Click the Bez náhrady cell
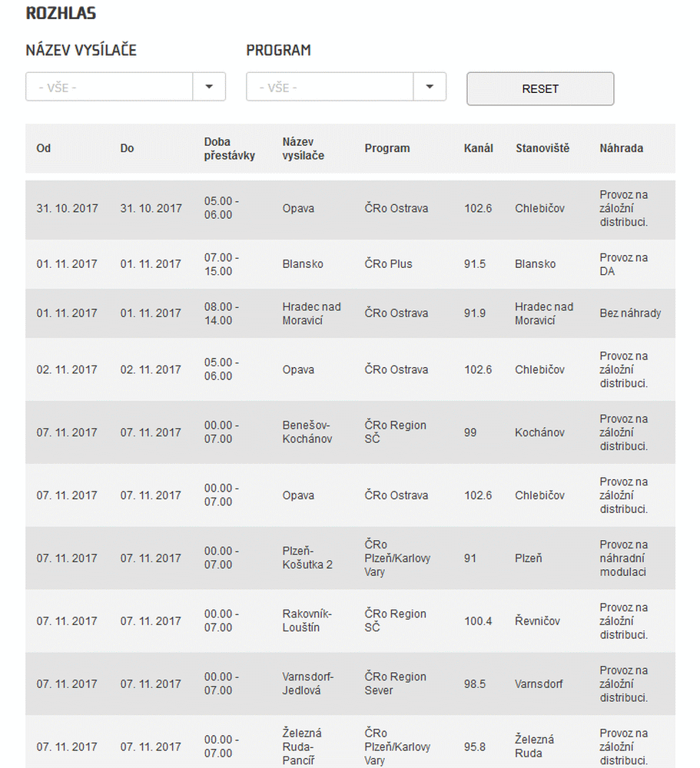The height and width of the screenshot is (768, 700). click(x=630, y=313)
